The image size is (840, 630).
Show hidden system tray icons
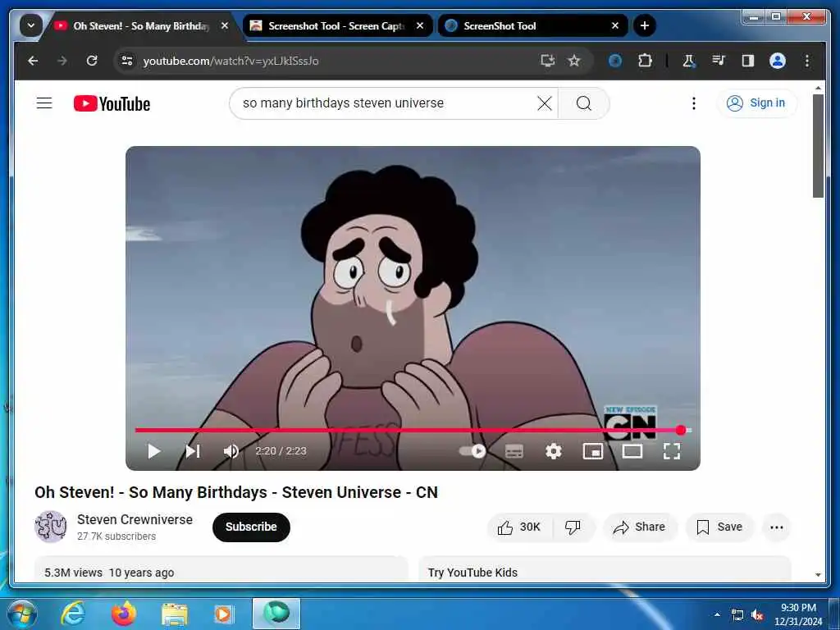point(717,614)
